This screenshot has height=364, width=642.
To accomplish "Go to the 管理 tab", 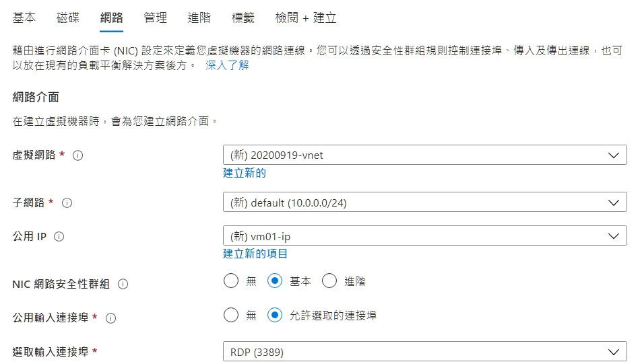I will (155, 17).
